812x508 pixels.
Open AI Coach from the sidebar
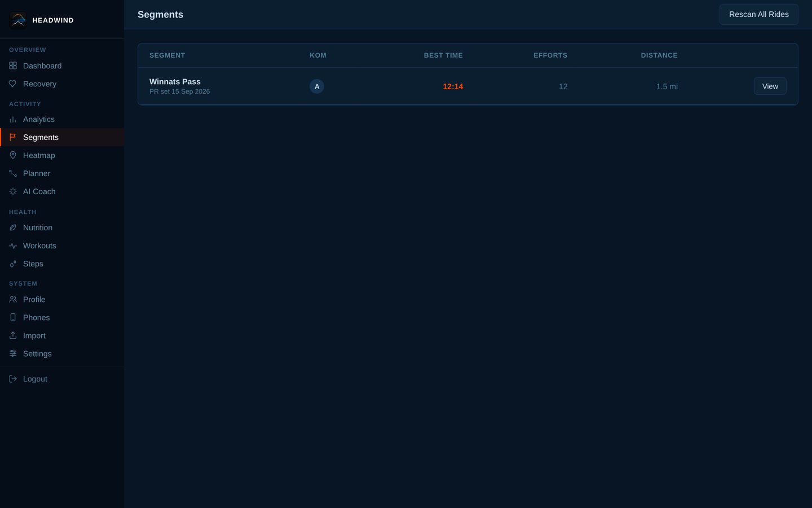coord(62,192)
